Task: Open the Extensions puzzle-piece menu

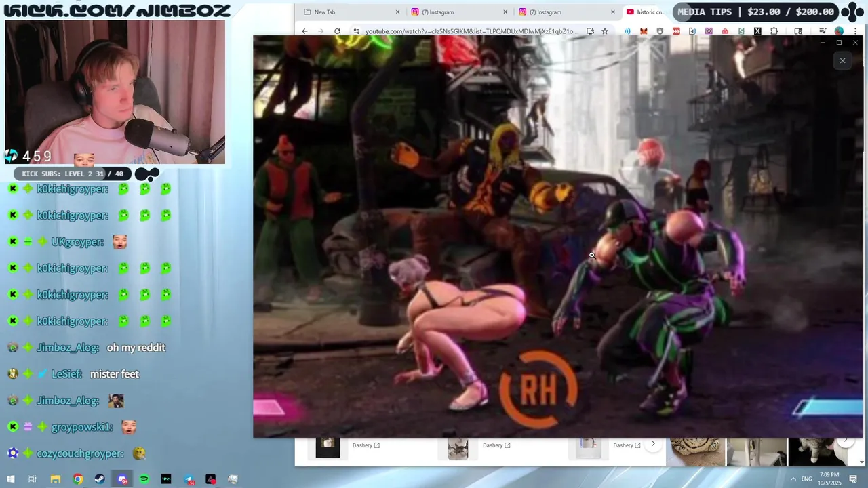Action: (774, 31)
